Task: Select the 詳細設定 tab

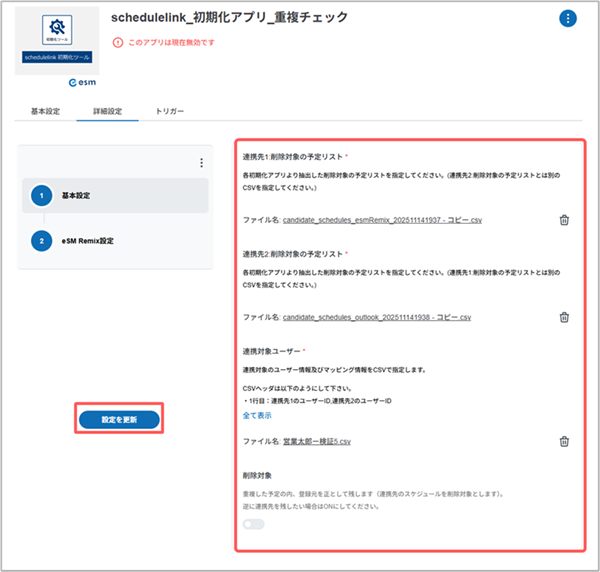Action: [107, 111]
